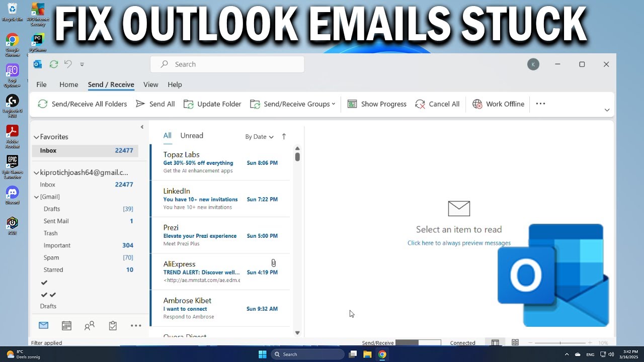Image resolution: width=644 pixels, height=362 pixels.
Task: Open more navigation options ellipsis
Action: coord(136,326)
